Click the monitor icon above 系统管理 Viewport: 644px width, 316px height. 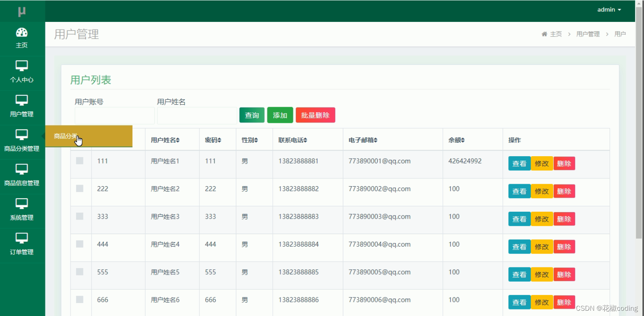[22, 204]
